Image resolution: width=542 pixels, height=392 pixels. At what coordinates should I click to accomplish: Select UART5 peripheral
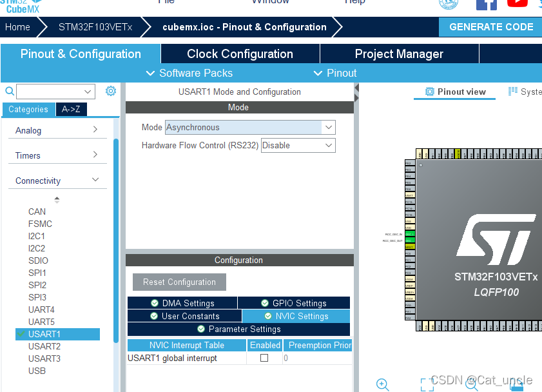point(41,322)
